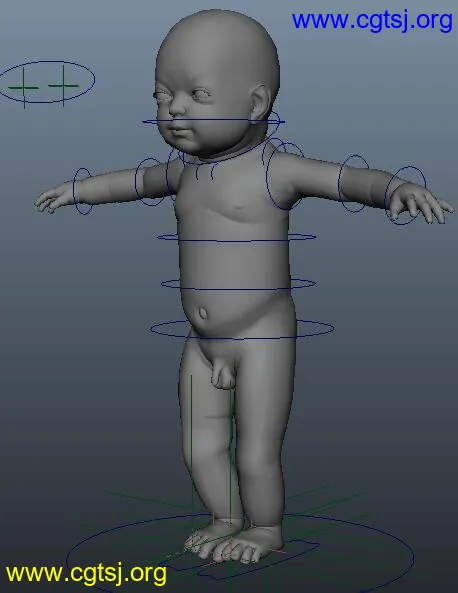
Task: Select the green cross for the baby's left eye aim
Action: pos(64,86)
